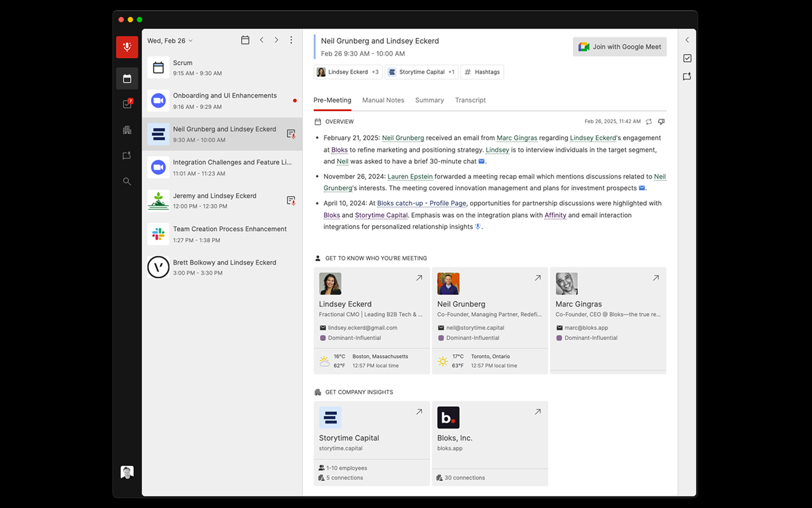Open tasks showing 7 notifications badge

pos(127,104)
